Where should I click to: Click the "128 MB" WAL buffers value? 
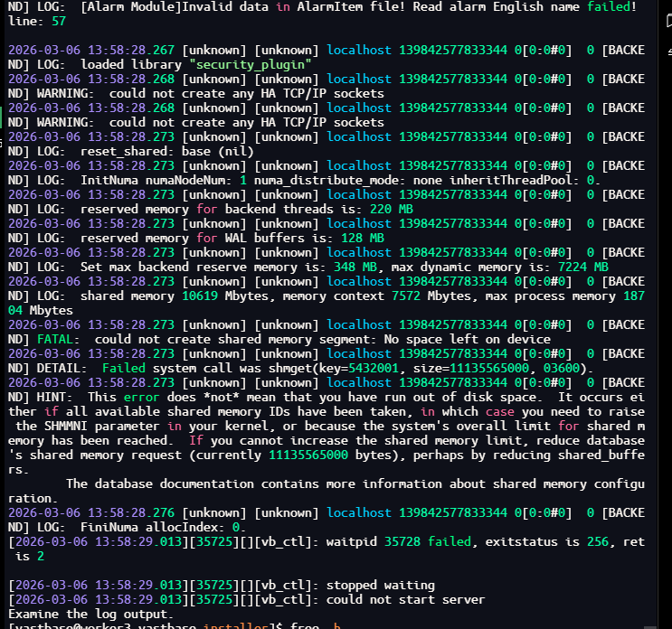click(x=363, y=238)
